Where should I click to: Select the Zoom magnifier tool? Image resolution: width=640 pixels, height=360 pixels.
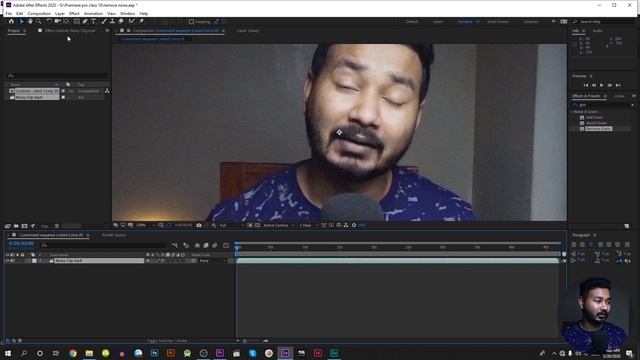tap(39, 21)
